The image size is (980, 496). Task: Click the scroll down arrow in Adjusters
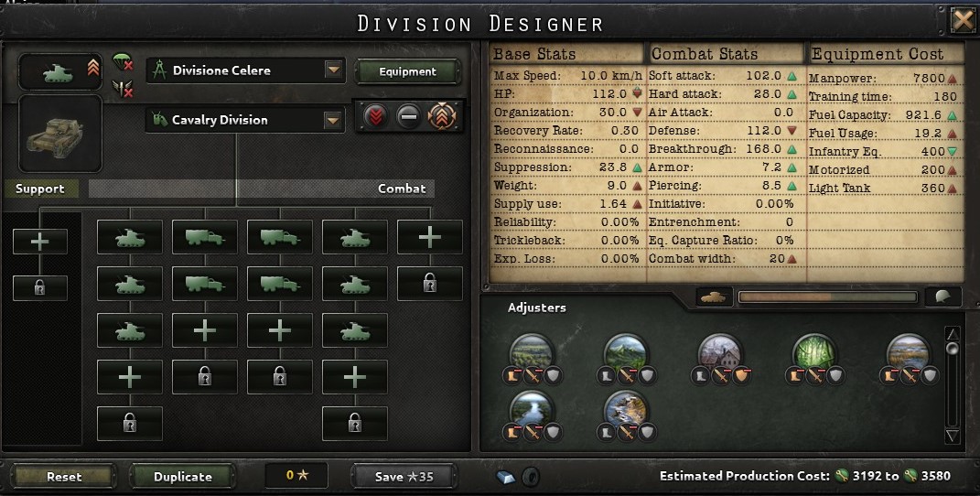pyautogui.click(x=953, y=436)
